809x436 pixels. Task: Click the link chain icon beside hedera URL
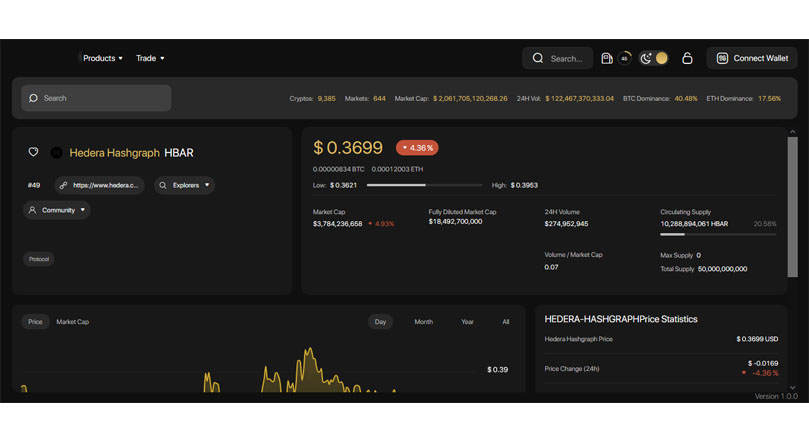[63, 185]
